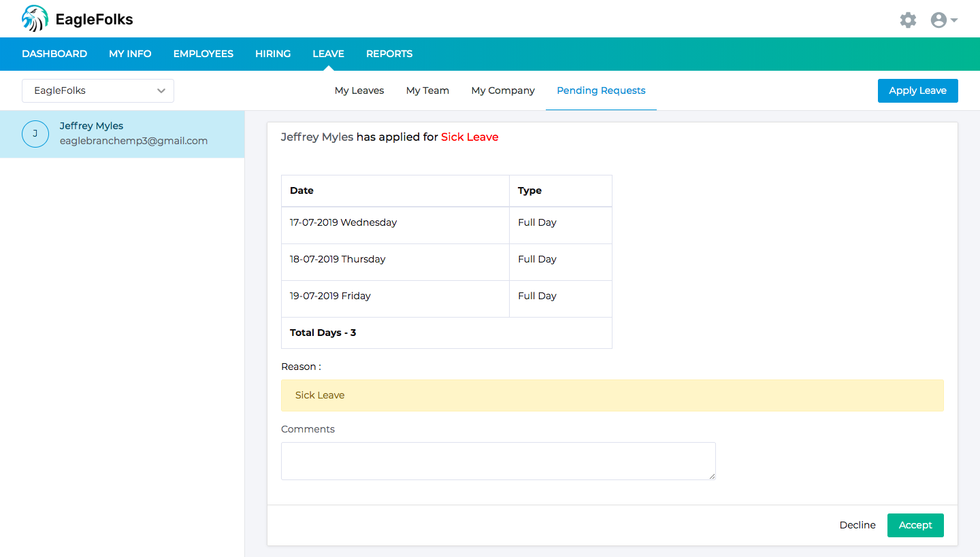Click the EagleFolks eagle logo
980x557 pixels.
coord(35,19)
